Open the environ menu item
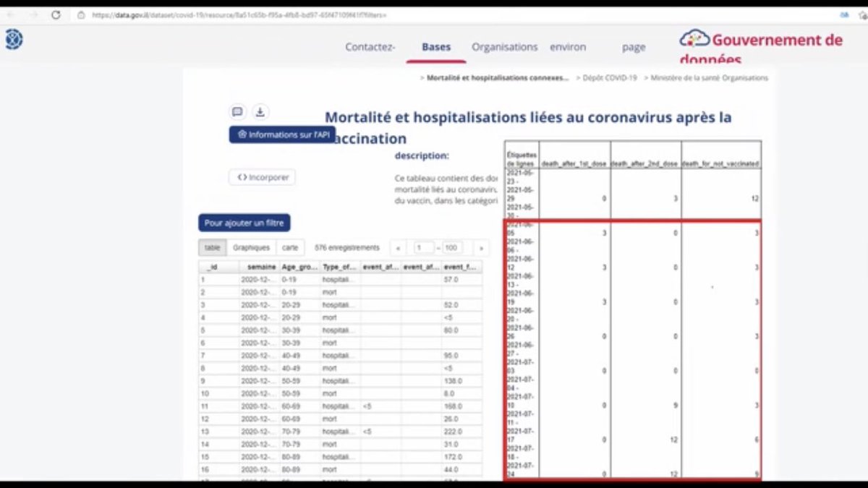 [568, 47]
